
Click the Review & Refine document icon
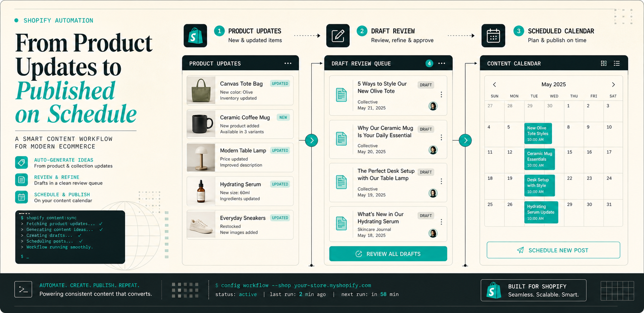point(21,180)
